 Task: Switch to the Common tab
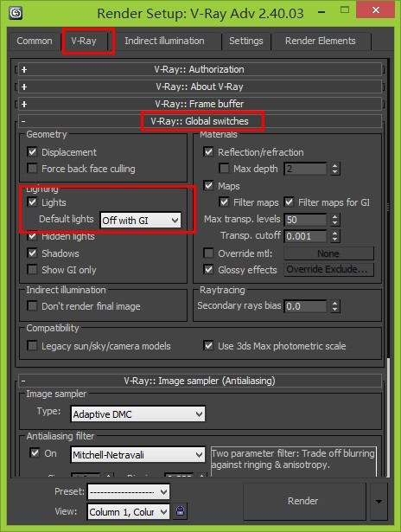35,41
